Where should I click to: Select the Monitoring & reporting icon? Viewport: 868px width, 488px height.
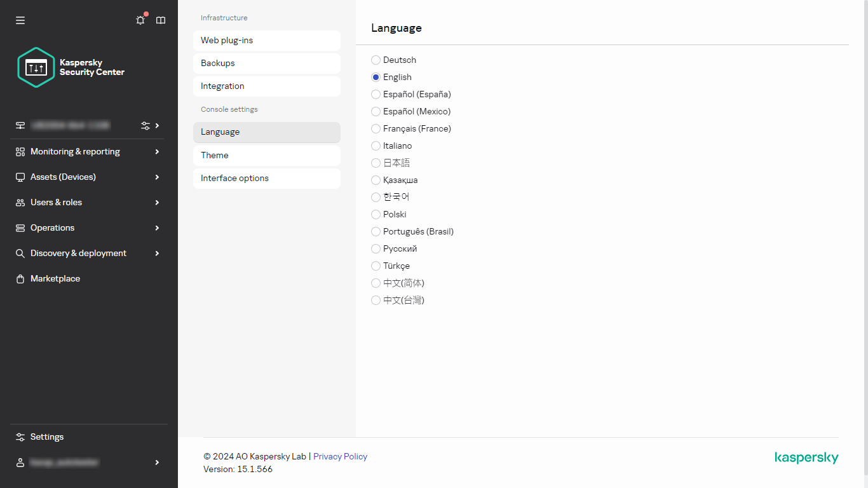coord(20,151)
